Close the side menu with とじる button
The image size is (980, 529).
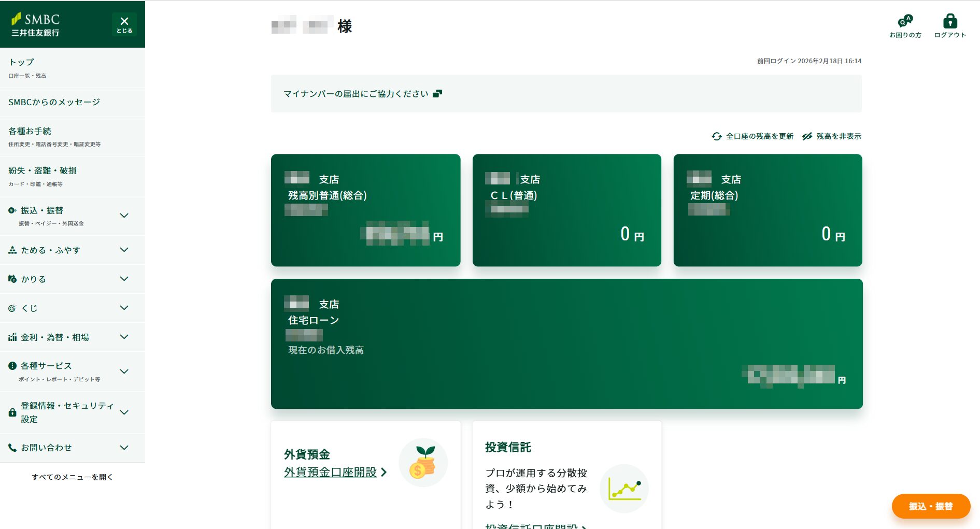[124, 24]
